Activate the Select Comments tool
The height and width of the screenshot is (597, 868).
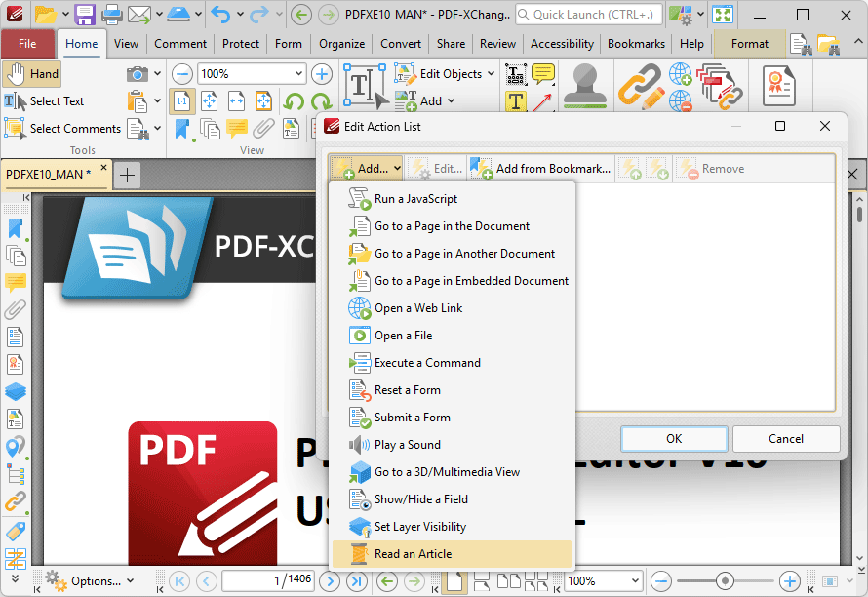click(x=62, y=129)
